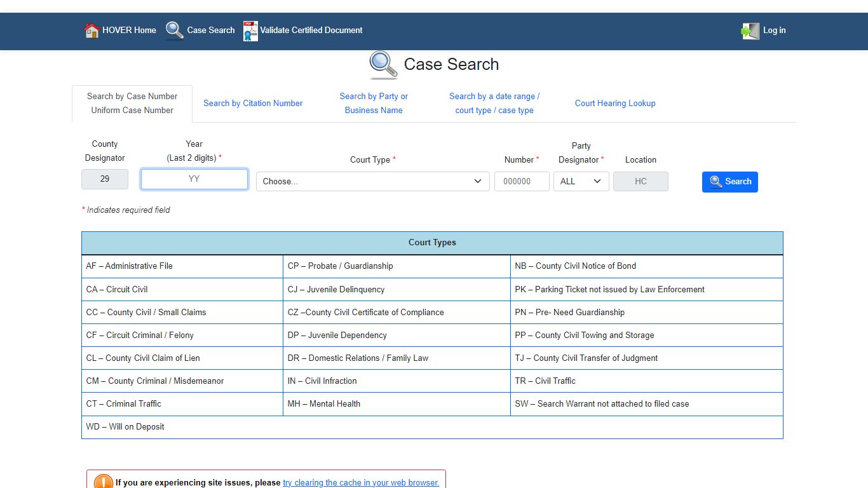Click the Location HC field
The image size is (868, 488).
pos(641,181)
